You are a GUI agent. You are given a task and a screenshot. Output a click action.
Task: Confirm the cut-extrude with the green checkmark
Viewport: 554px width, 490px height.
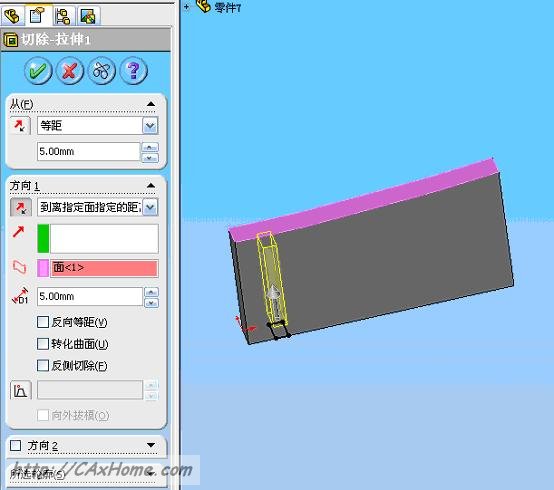point(38,71)
